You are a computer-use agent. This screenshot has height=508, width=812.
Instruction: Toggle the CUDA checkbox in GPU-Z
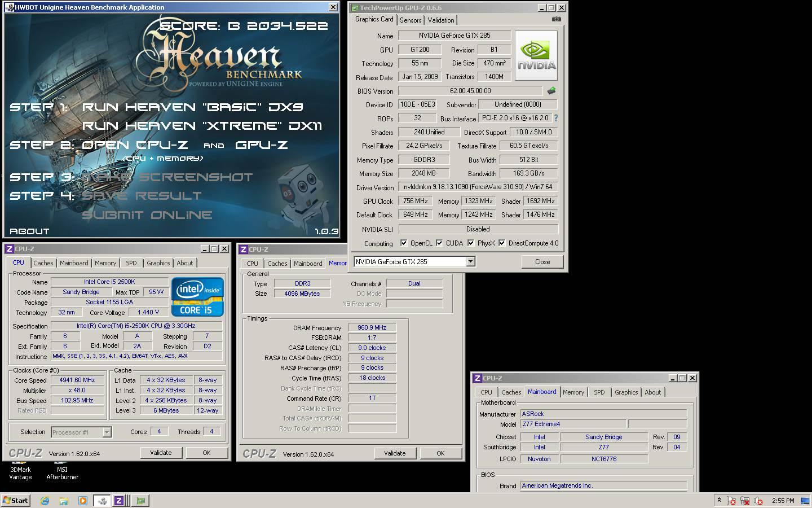(439, 243)
